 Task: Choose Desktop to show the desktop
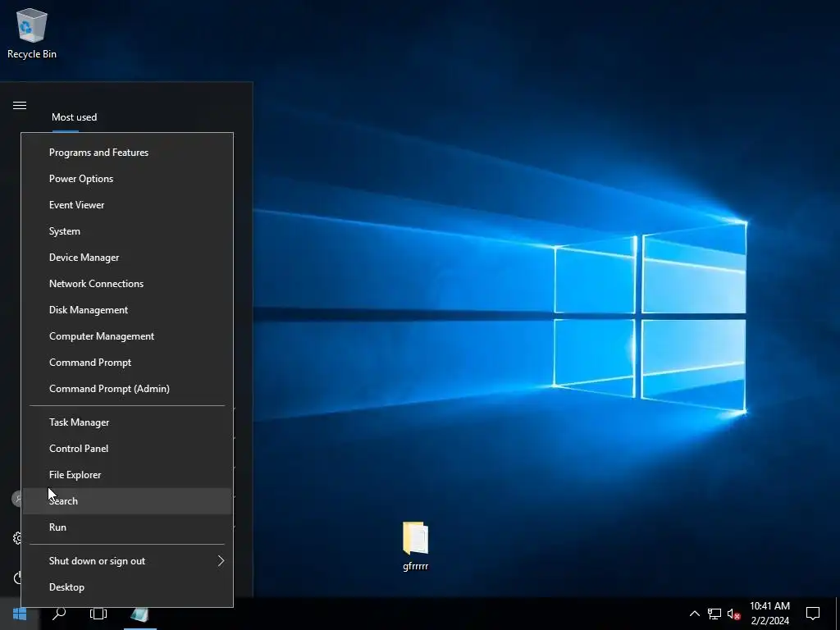[127, 587]
